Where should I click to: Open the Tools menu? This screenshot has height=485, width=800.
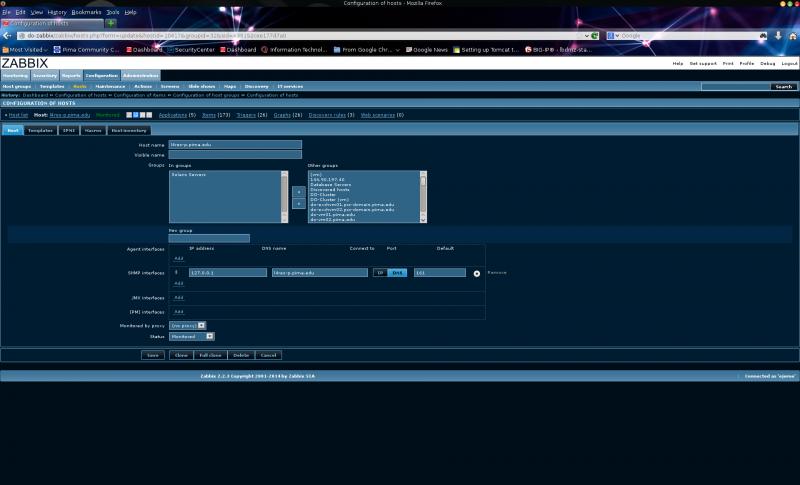[x=113, y=12]
